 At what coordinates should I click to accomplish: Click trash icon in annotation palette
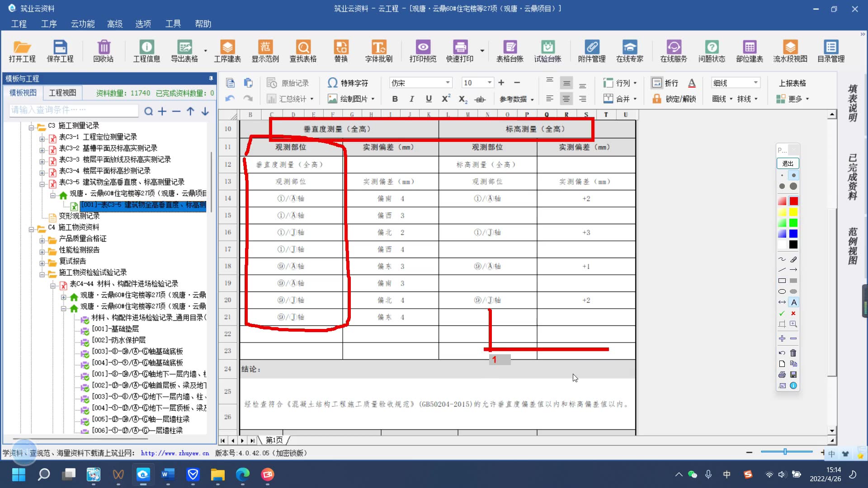pos(793,353)
